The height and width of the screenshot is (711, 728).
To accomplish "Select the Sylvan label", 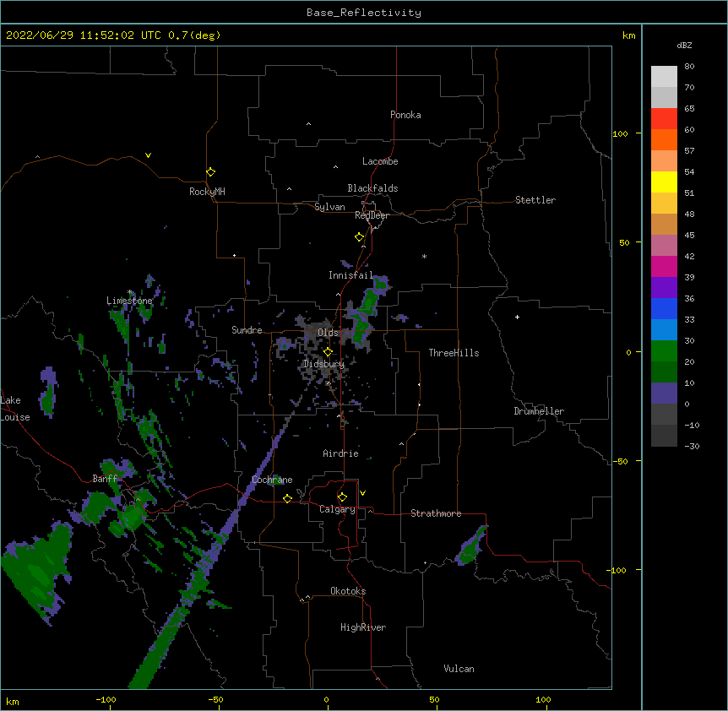I will pos(329,207).
